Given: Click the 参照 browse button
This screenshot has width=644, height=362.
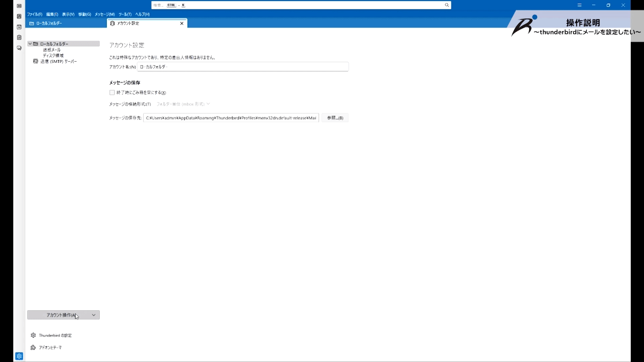Looking at the screenshot, I should tap(335, 118).
